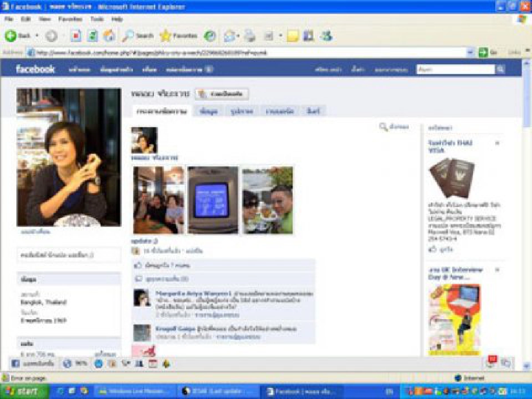The width and height of the screenshot is (532, 399).
Task: Click the green Refresh page icon
Action: [93, 36]
